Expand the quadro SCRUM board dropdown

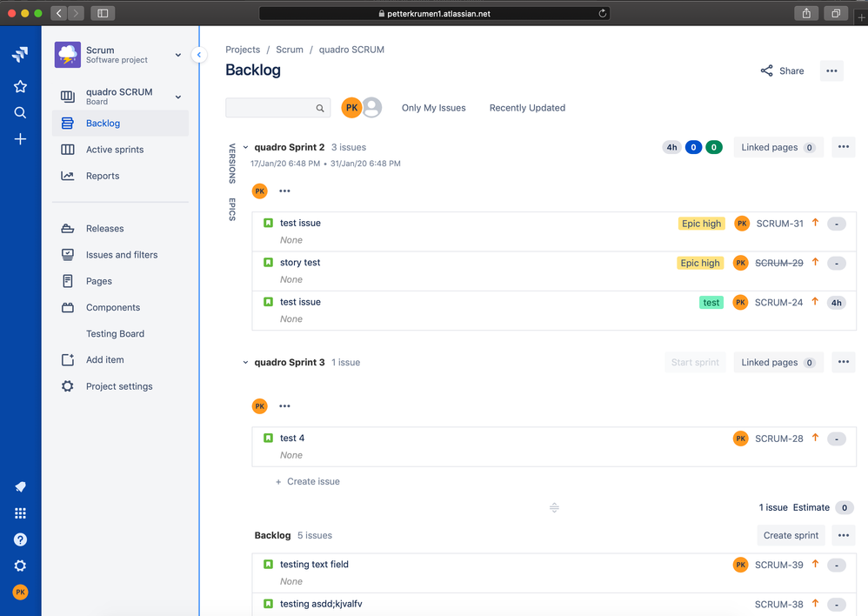tap(178, 97)
